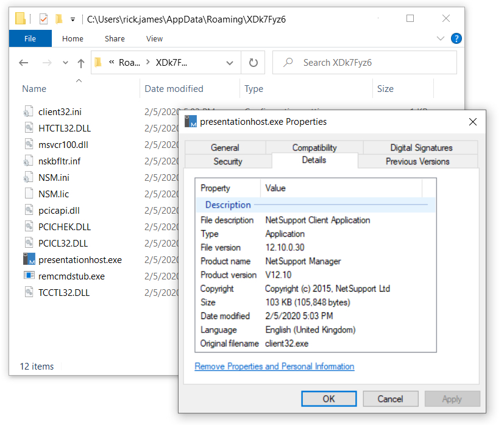This screenshot has height=425, width=504.
Task: Click the msvcr100.dll file icon
Action: (29, 144)
